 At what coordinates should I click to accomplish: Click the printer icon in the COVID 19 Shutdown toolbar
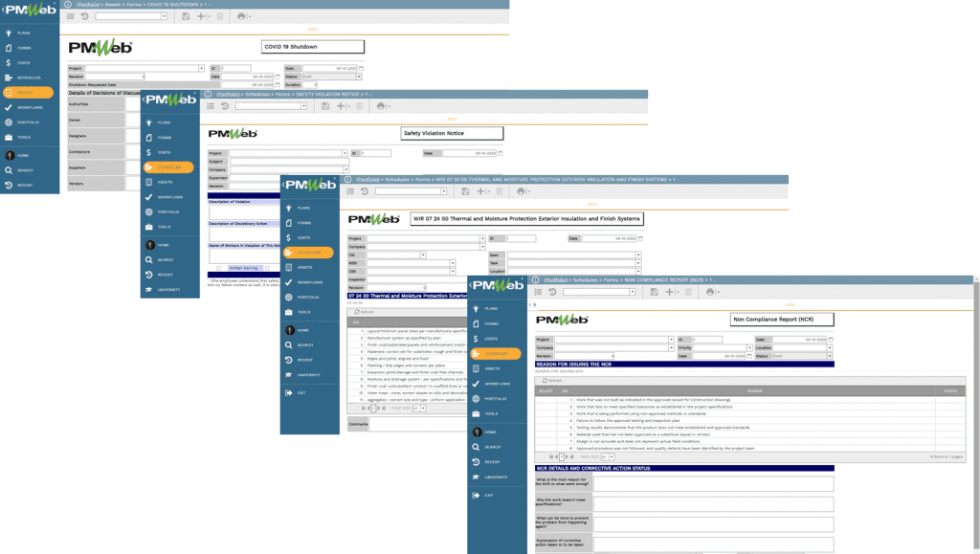click(x=241, y=16)
